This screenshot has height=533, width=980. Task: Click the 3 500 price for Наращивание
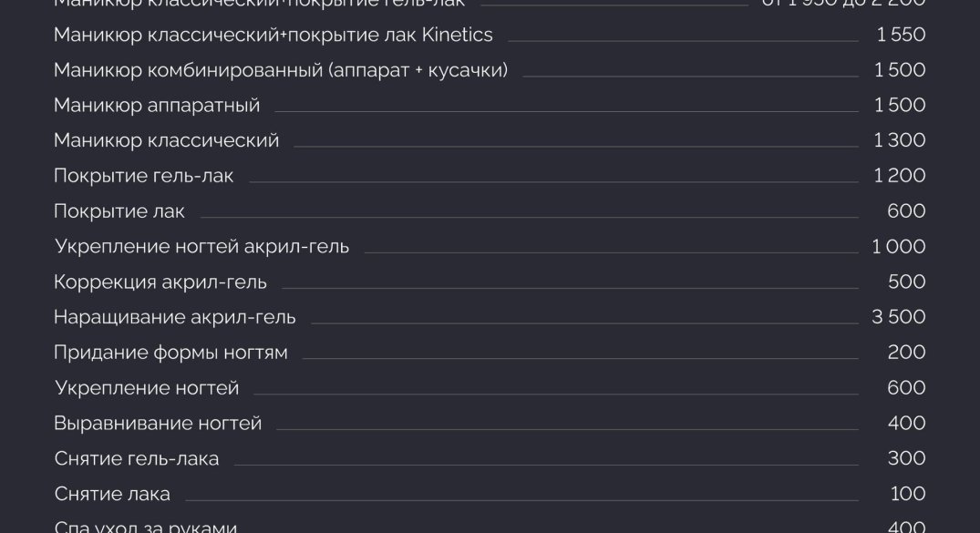pyautogui.click(x=898, y=317)
